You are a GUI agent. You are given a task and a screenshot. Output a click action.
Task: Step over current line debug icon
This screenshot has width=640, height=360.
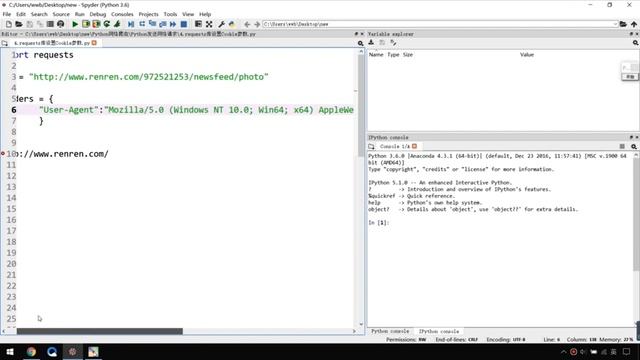(142, 24)
